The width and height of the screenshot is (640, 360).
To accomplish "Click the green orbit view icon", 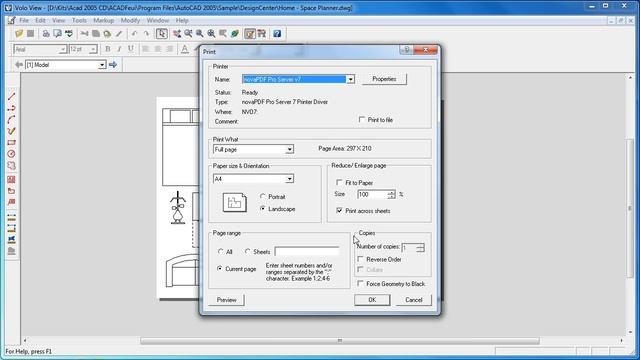I will (x=235, y=33).
